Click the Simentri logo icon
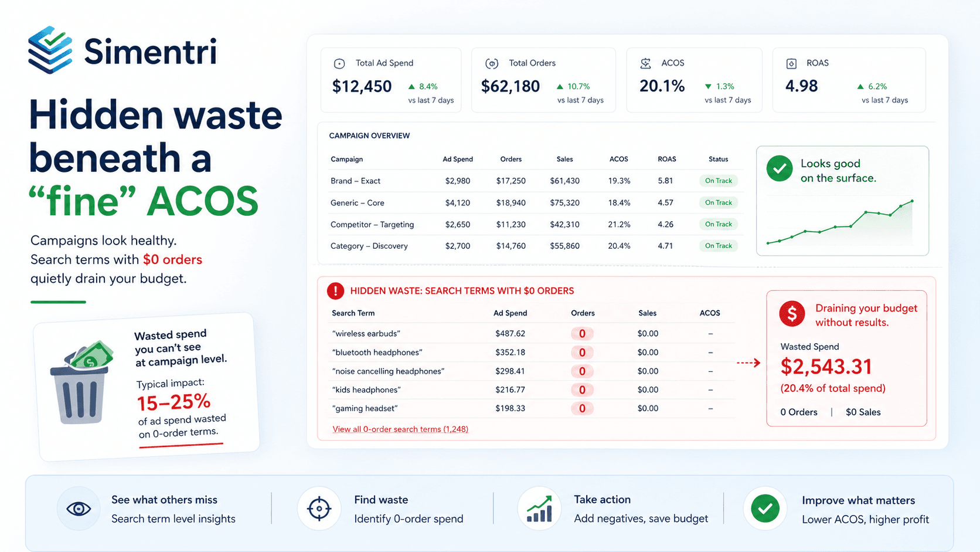The image size is (980, 552). tap(50, 50)
